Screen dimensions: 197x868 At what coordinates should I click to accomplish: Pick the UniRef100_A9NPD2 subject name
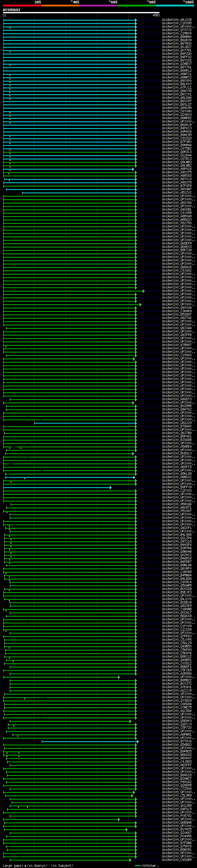pyautogui.click(x=177, y=118)
